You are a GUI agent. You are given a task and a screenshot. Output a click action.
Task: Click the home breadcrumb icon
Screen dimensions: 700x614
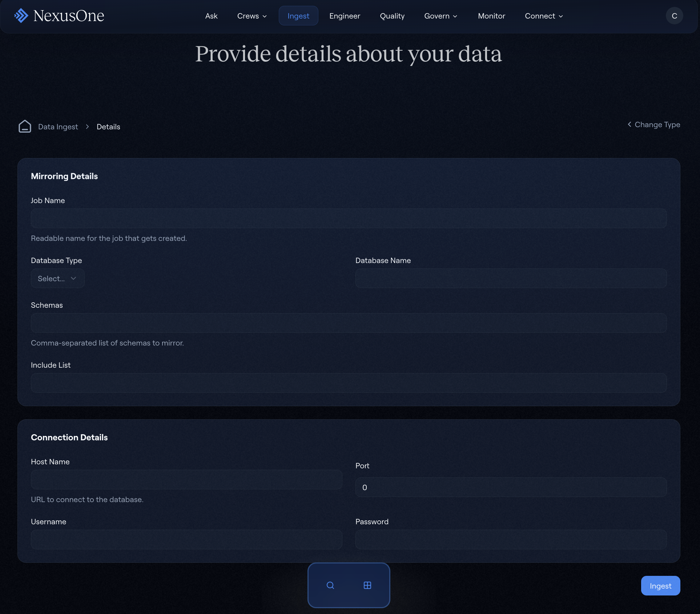(x=25, y=126)
